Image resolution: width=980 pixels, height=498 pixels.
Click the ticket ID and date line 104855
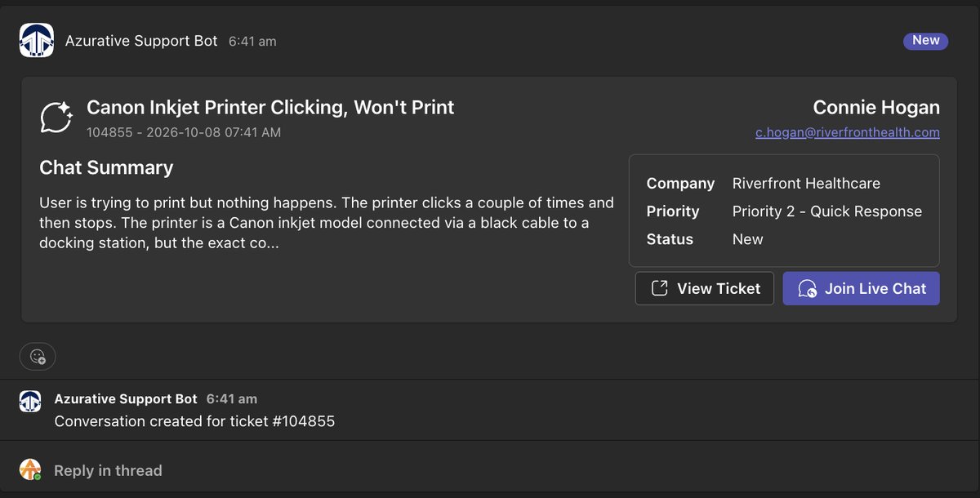point(184,131)
